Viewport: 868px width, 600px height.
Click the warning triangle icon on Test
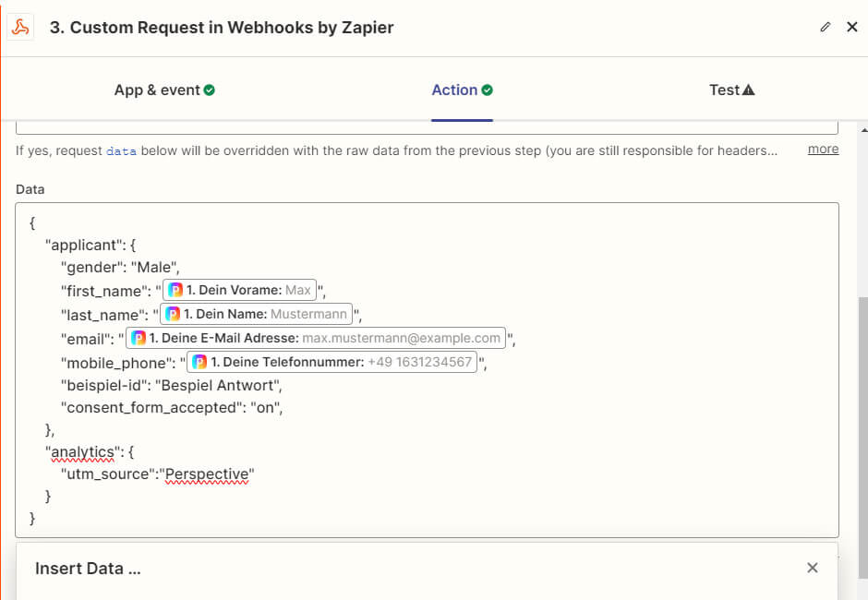(x=749, y=90)
